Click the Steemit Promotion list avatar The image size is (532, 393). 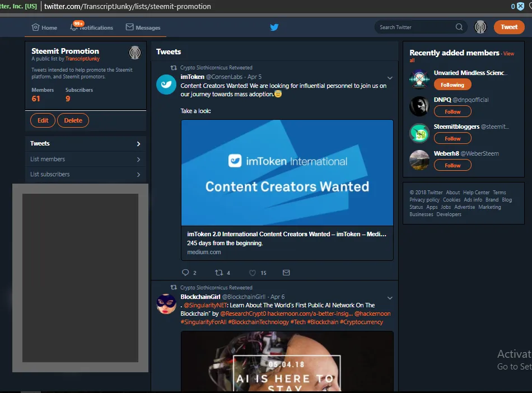tap(135, 53)
